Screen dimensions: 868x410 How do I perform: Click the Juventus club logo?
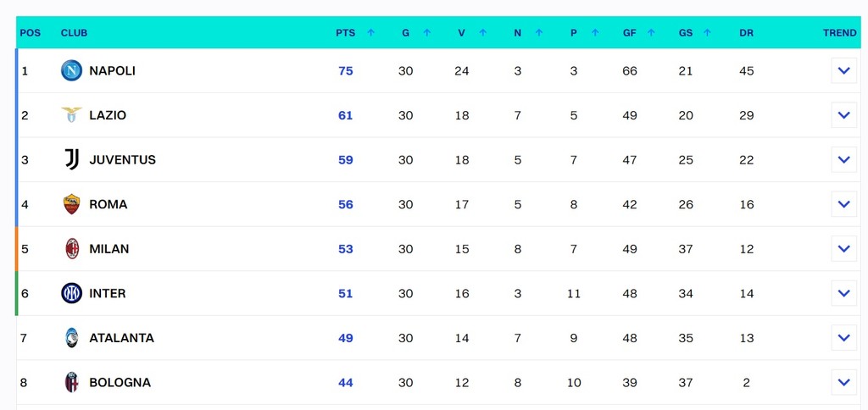click(71, 160)
